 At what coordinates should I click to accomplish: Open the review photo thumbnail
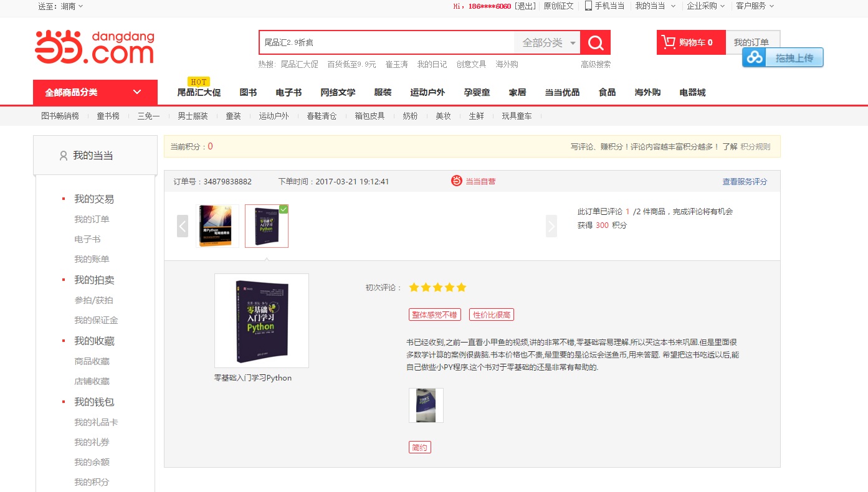[x=426, y=405]
